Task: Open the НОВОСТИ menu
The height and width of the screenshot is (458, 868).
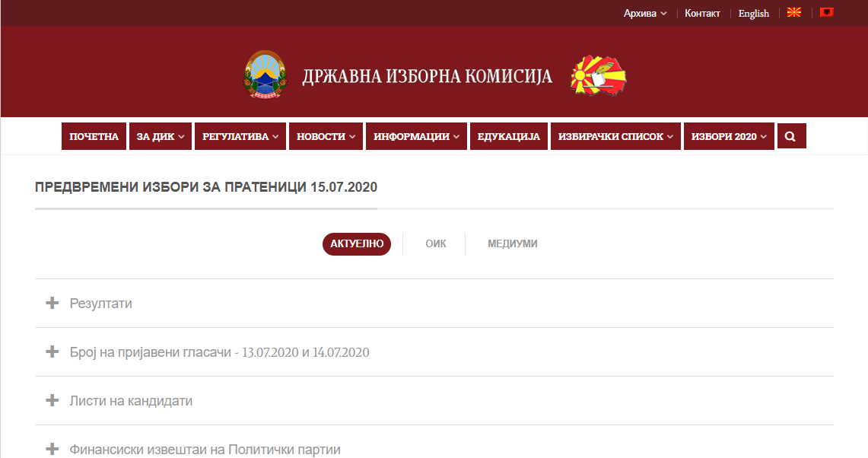Action: 326,137
